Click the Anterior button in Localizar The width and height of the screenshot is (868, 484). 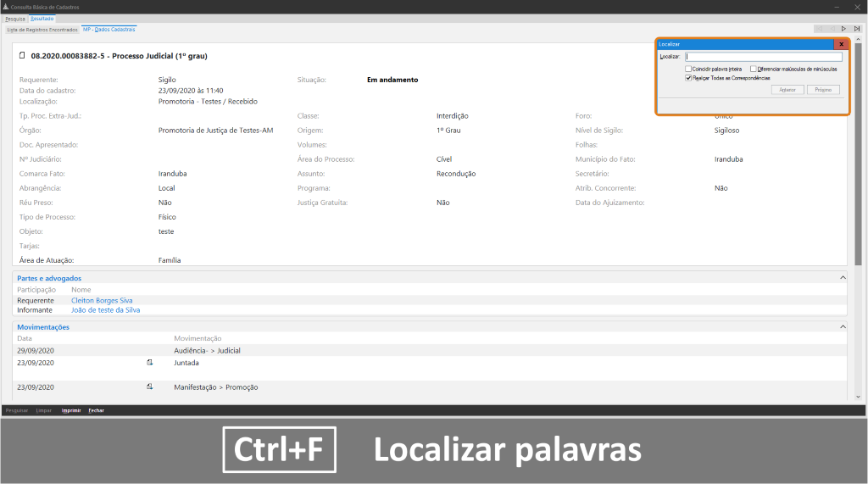[x=787, y=90]
